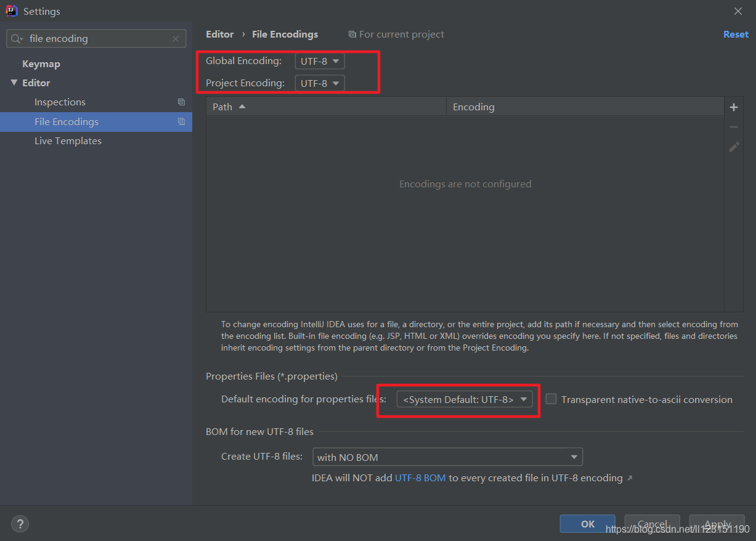Click the Path column sort arrow
Image resolution: width=756 pixels, height=541 pixels.
click(x=242, y=107)
